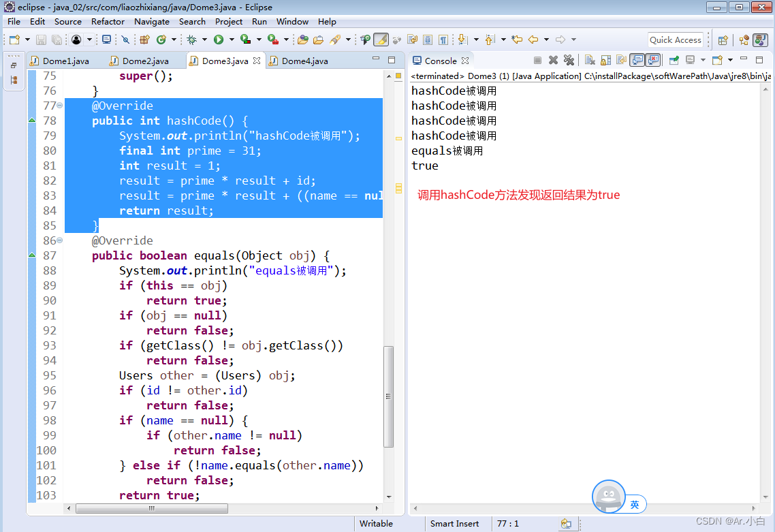Open the New Java Class dropdown arrow
This screenshot has width=775, height=532.
[174, 40]
